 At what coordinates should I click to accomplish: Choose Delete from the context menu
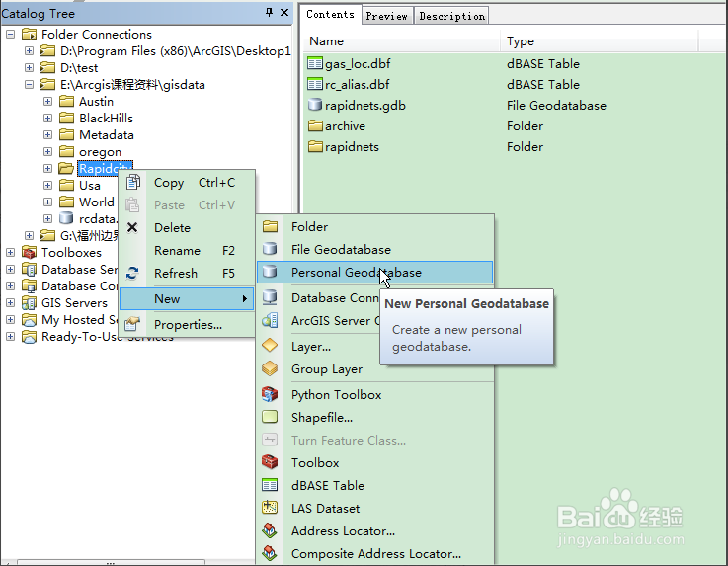pyautogui.click(x=187, y=227)
